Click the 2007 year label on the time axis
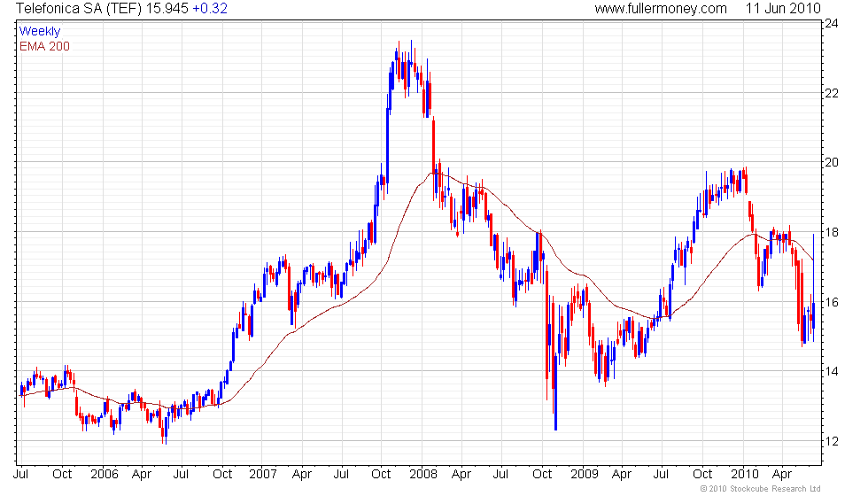 [263, 475]
